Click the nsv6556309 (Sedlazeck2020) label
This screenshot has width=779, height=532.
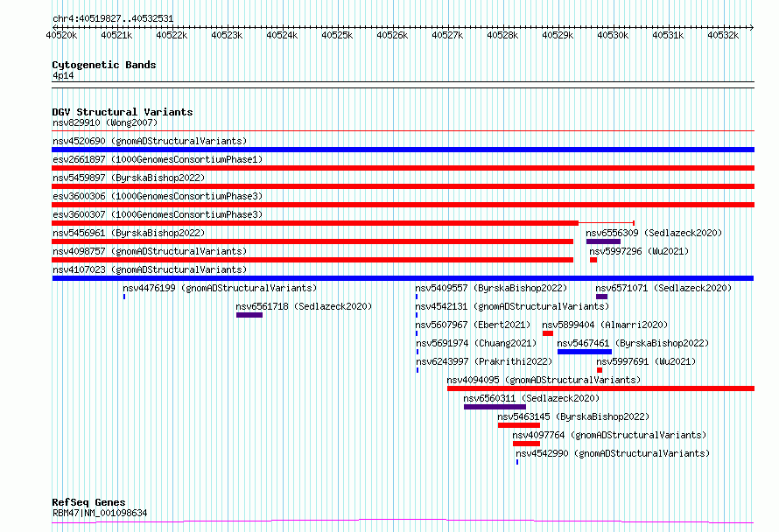point(654,233)
